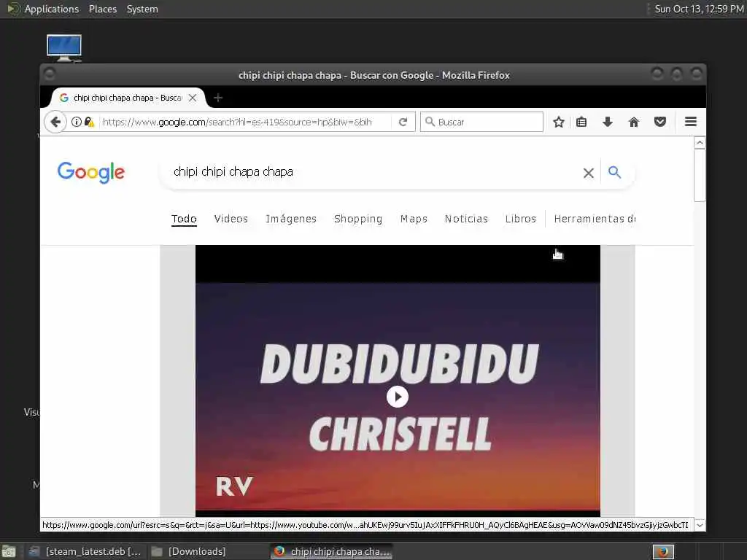This screenshot has width=747, height=560.
Task: Switch to steam_latest.deb taskbar window
Action: [x=85, y=551]
